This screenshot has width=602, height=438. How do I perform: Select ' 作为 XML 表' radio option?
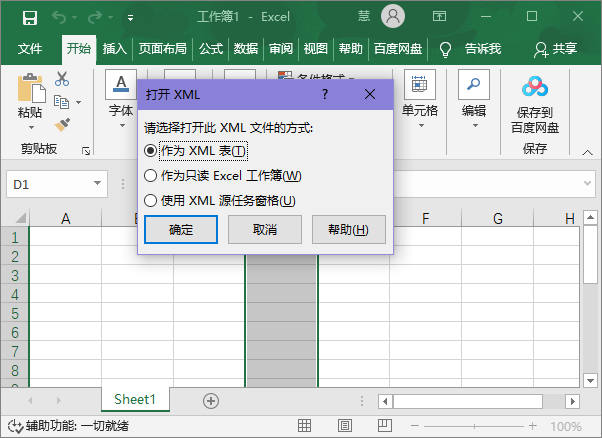coord(151,150)
